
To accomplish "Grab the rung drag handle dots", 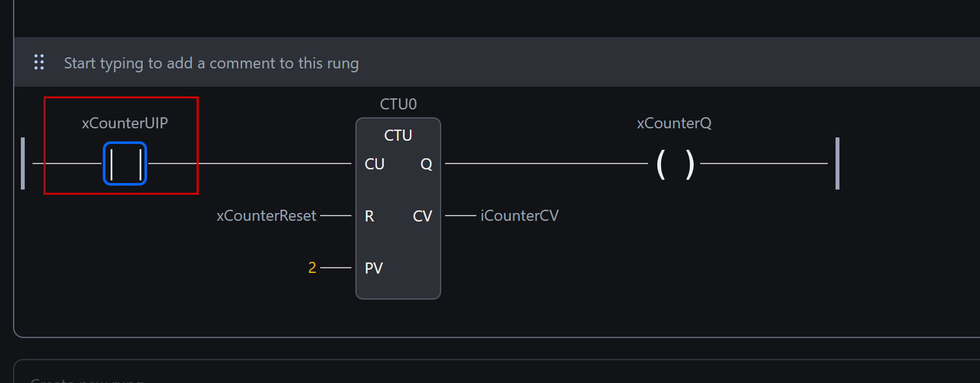I will 39,63.
